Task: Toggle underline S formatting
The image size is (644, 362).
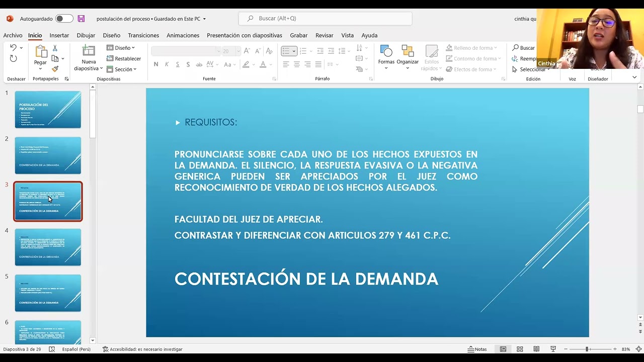Action: point(178,64)
